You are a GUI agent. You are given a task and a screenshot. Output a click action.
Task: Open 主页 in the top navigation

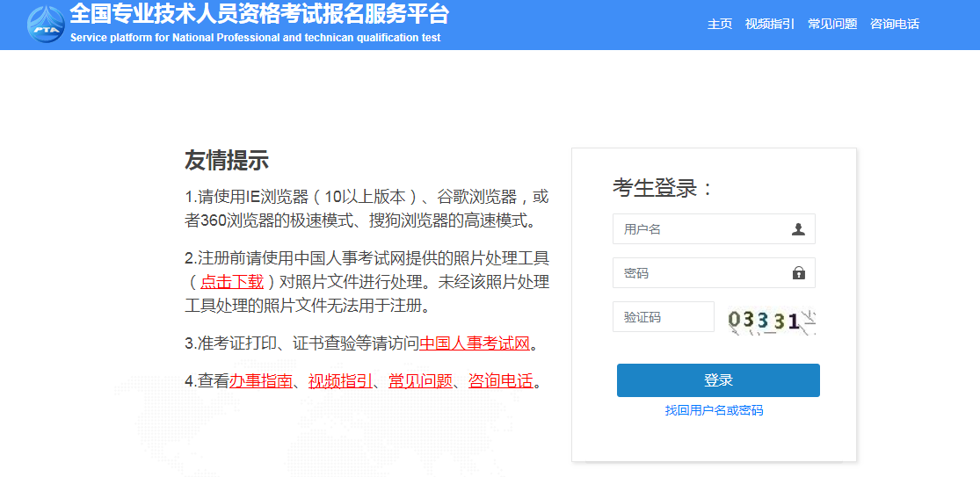pyautogui.click(x=719, y=24)
